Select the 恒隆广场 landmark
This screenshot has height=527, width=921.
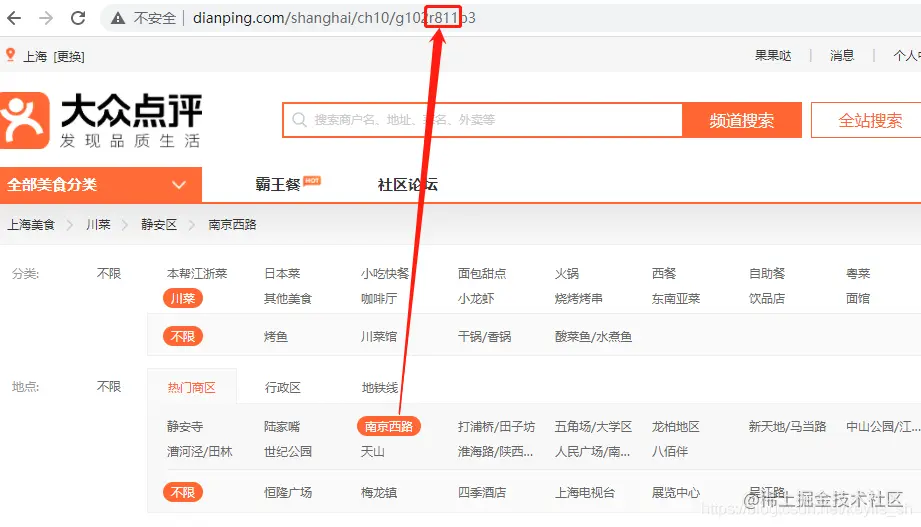[288, 492]
